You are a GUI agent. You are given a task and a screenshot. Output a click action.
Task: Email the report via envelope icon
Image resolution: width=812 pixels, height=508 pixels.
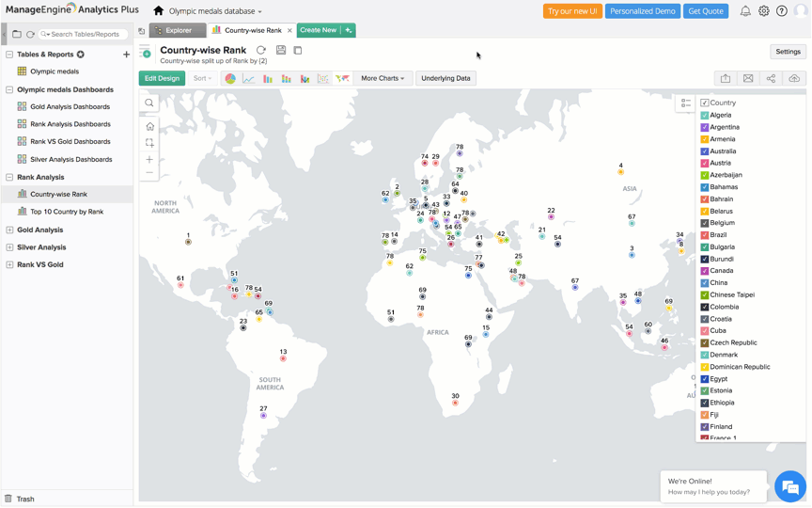pos(748,78)
